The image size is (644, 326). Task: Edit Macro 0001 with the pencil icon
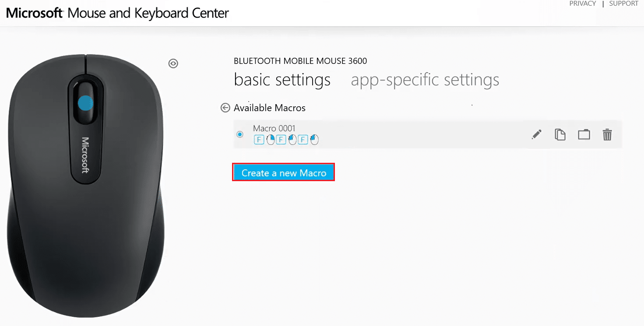point(536,134)
